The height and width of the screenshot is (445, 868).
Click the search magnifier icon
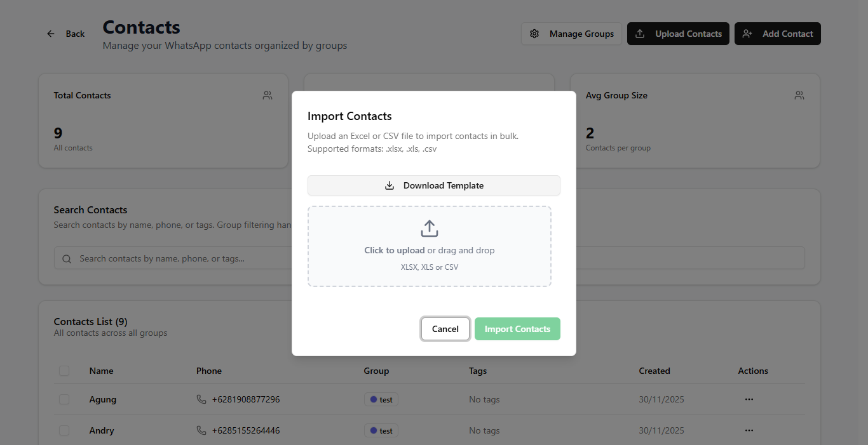click(67, 259)
